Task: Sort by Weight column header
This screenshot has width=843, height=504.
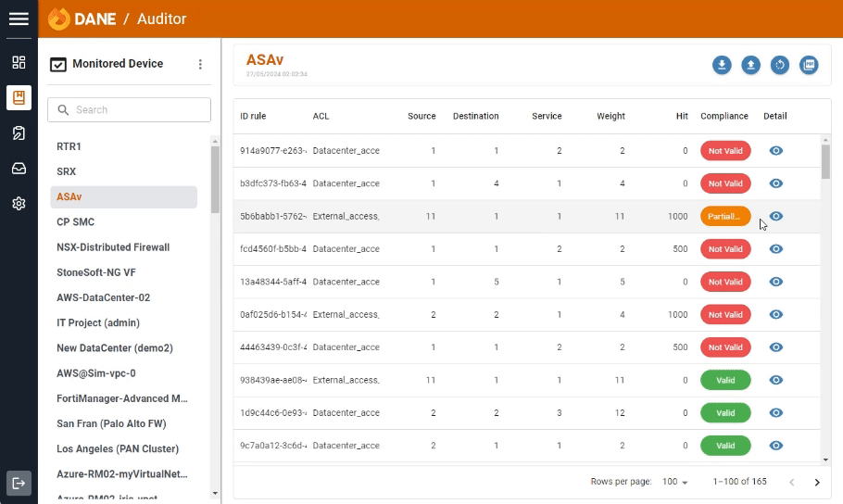Action: tap(610, 116)
